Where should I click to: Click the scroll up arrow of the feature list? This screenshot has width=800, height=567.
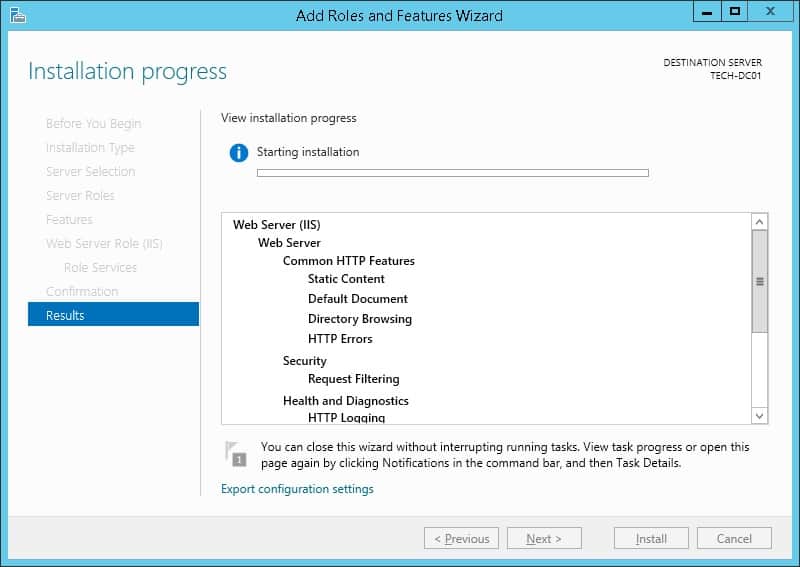click(x=759, y=221)
